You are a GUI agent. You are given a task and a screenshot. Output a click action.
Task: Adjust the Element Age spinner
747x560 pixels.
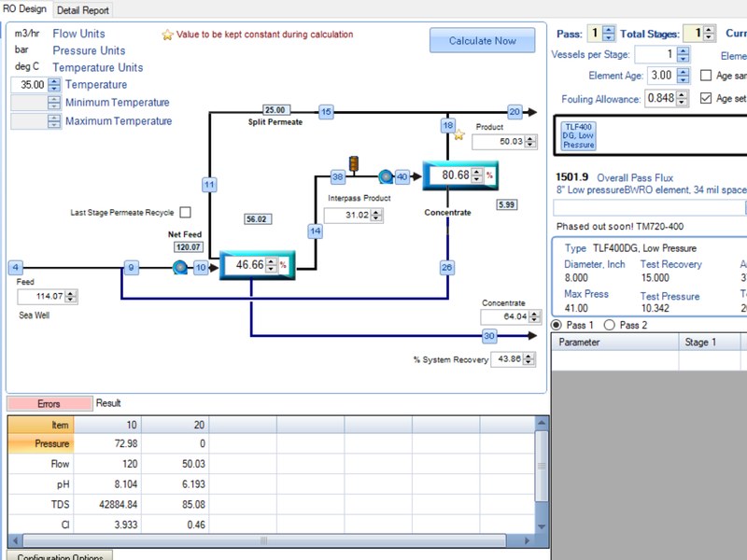(683, 76)
